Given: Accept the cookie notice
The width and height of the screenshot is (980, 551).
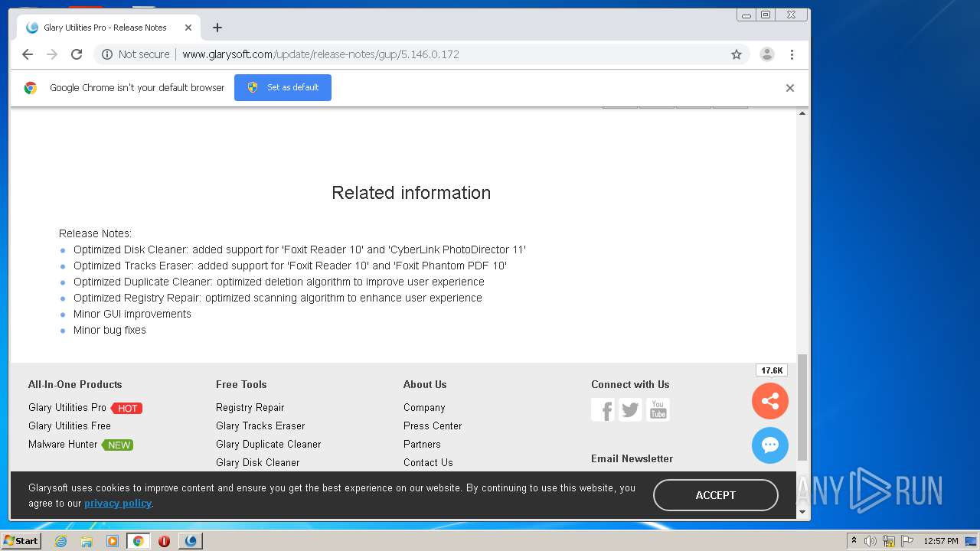Looking at the screenshot, I should pyautogui.click(x=716, y=495).
